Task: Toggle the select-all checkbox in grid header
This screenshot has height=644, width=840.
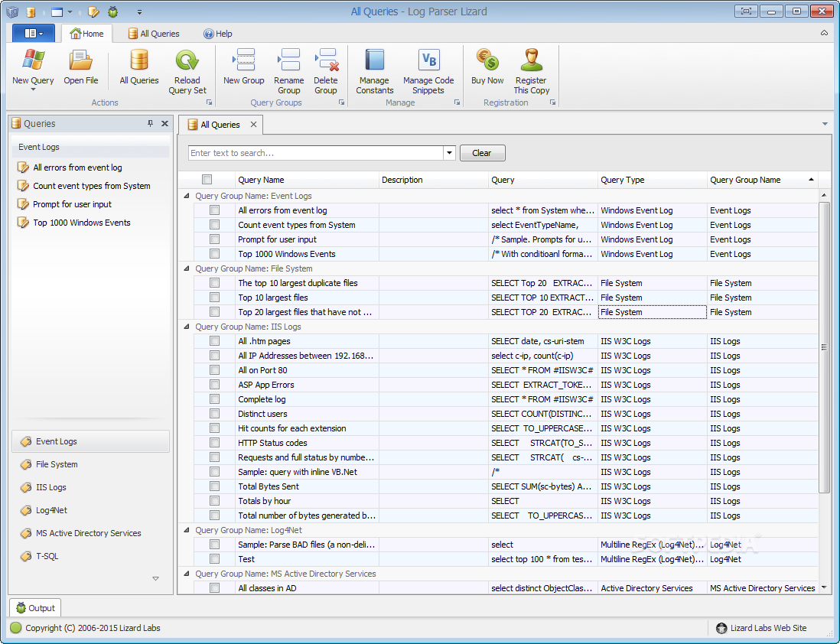Action: 207,180
